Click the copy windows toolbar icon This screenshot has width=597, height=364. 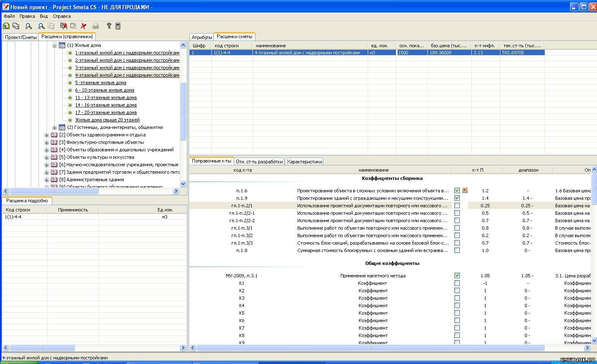pyautogui.click(x=16, y=26)
